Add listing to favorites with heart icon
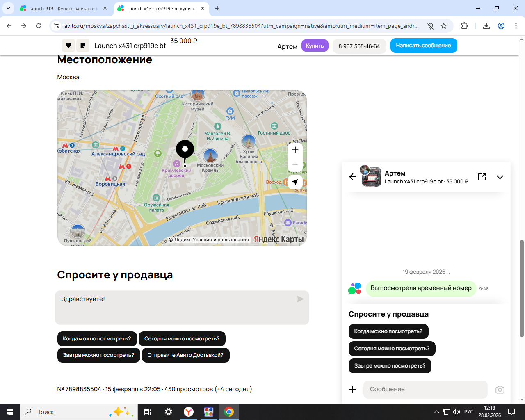The width and height of the screenshot is (525, 420). point(68,46)
